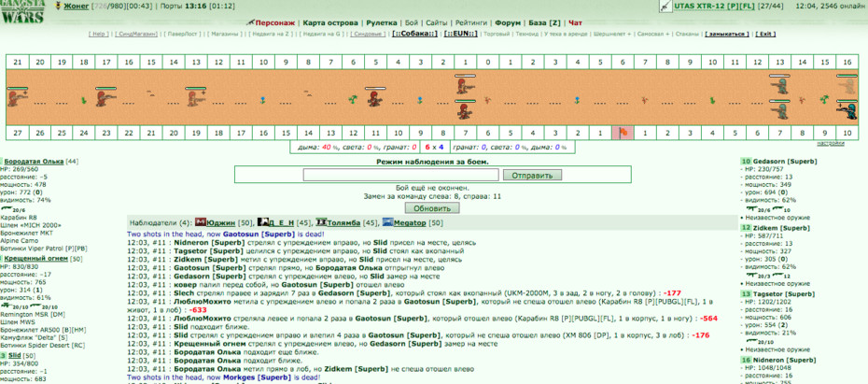Select the soldier in column 21 over 27

(x=17, y=98)
